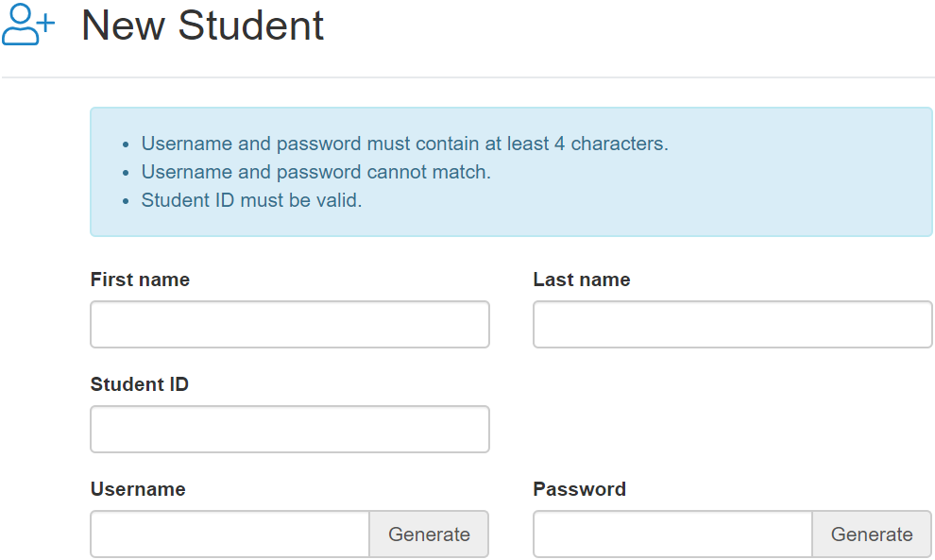Select the Username input box
This screenshot has width=935, height=560.
tap(230, 534)
